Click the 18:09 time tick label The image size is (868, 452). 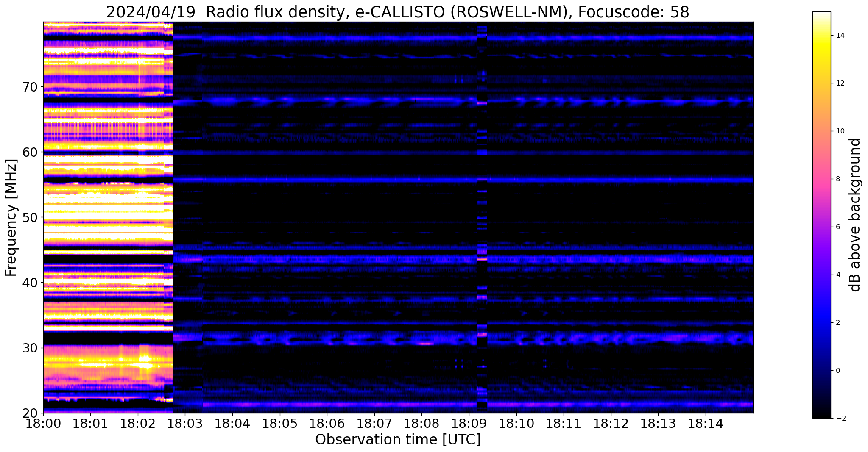(469, 423)
